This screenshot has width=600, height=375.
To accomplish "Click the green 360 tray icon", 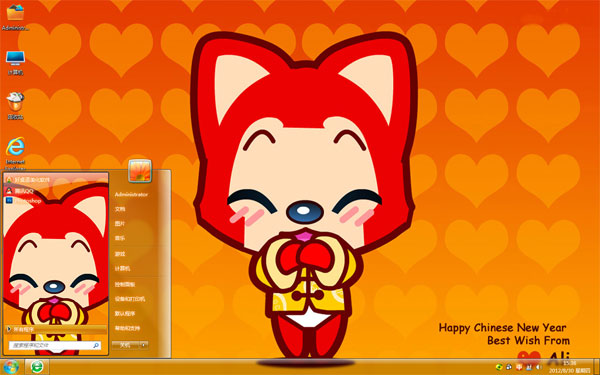I will [x=499, y=367].
